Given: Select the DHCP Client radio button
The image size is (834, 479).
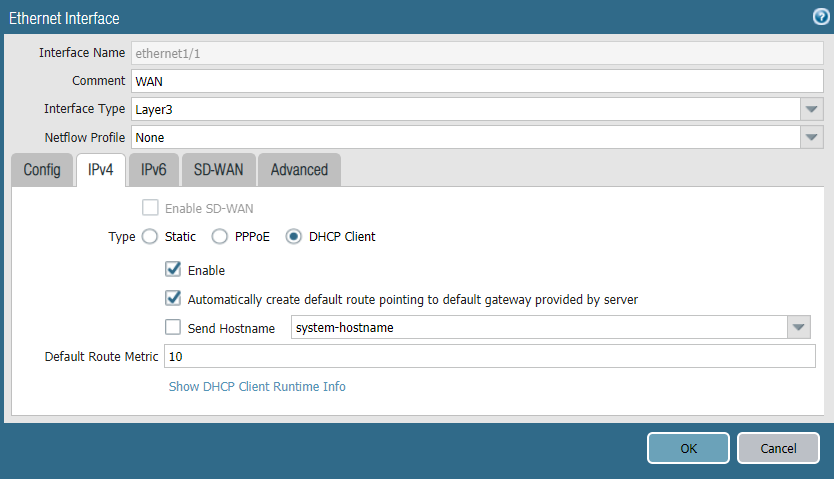Looking at the screenshot, I should pos(294,237).
